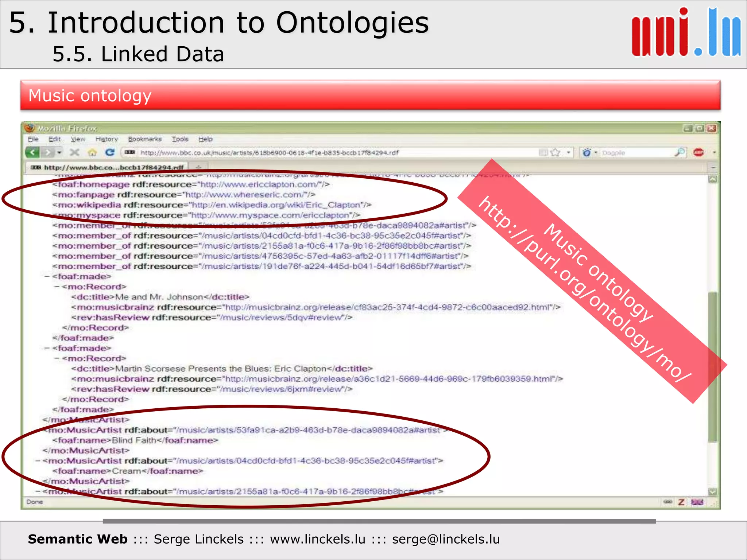The width and height of the screenshot is (747, 560).
Task: Select the bbc.co...bccb17f84294.rdf tab
Action: (107, 167)
